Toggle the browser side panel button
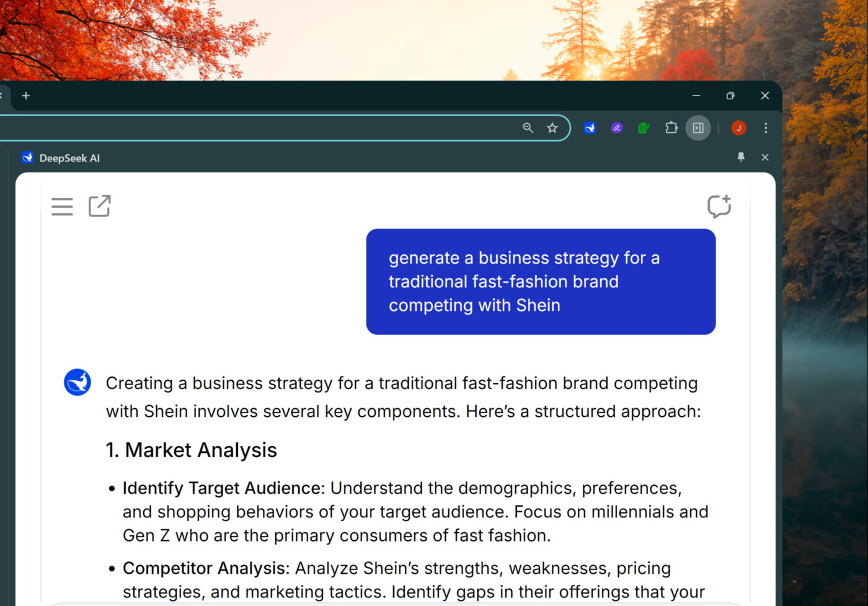868x606 pixels. 698,128
